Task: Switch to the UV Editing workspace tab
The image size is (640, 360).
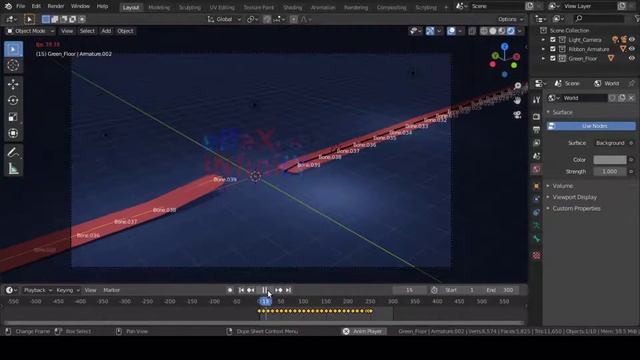Action: 222,7
